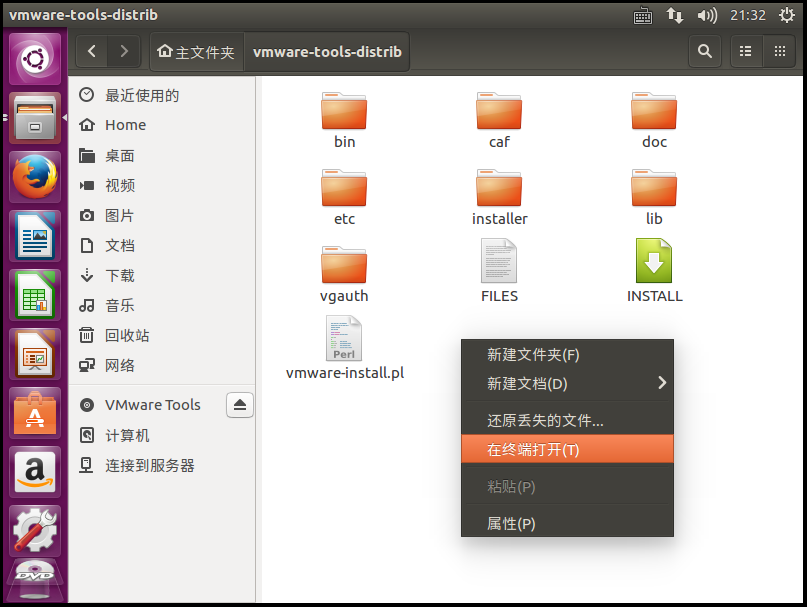Open keyboard input indicator in top panel
The width and height of the screenshot is (807, 607).
click(643, 15)
